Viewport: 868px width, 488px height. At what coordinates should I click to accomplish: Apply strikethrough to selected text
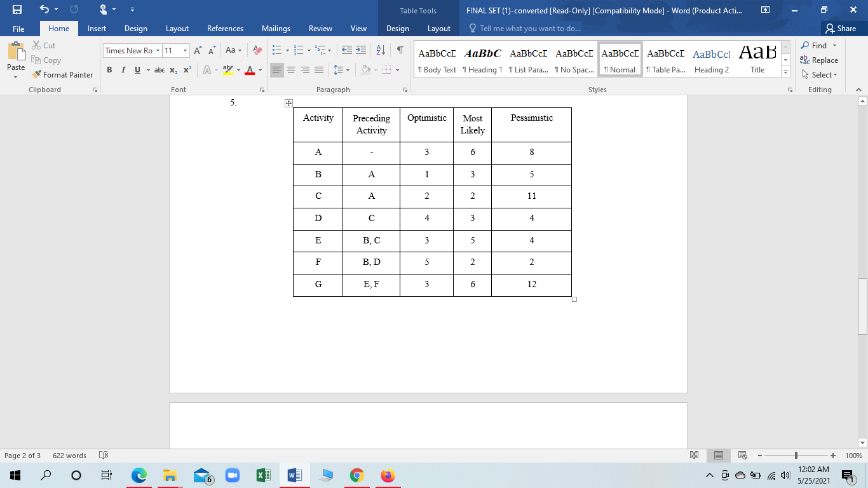pyautogui.click(x=160, y=70)
